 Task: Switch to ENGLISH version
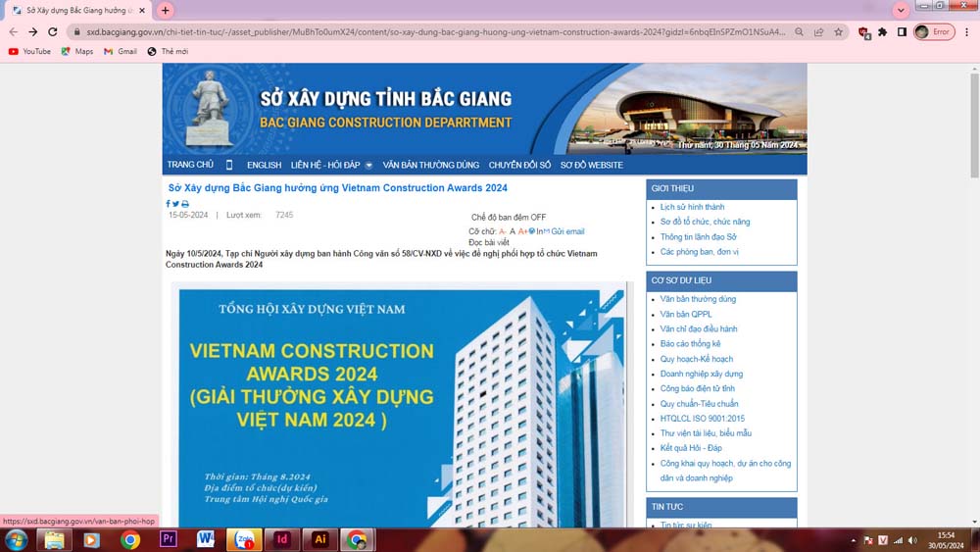(264, 165)
